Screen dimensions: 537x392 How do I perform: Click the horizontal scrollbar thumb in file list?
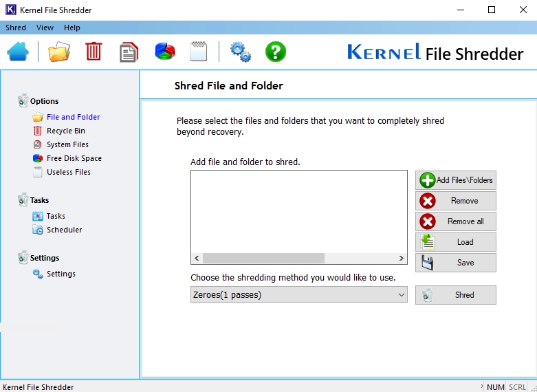263,258
